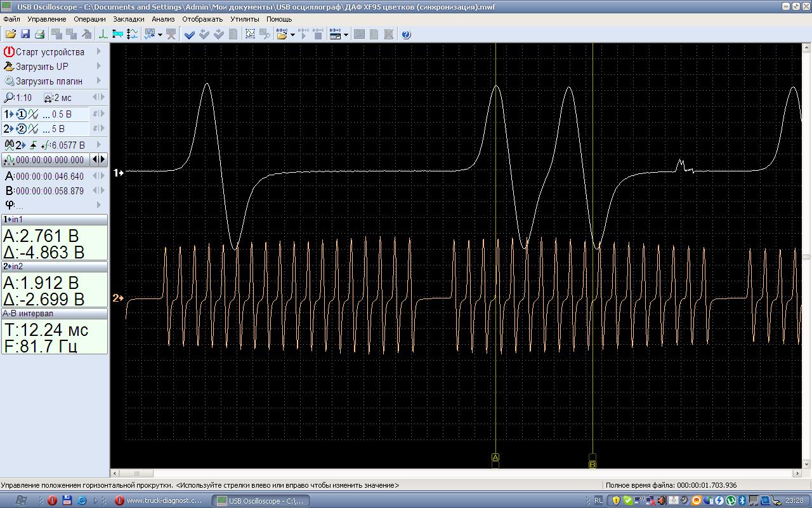Open help via blue question mark icon
Screen dimensions: 812x508
tap(406, 34)
